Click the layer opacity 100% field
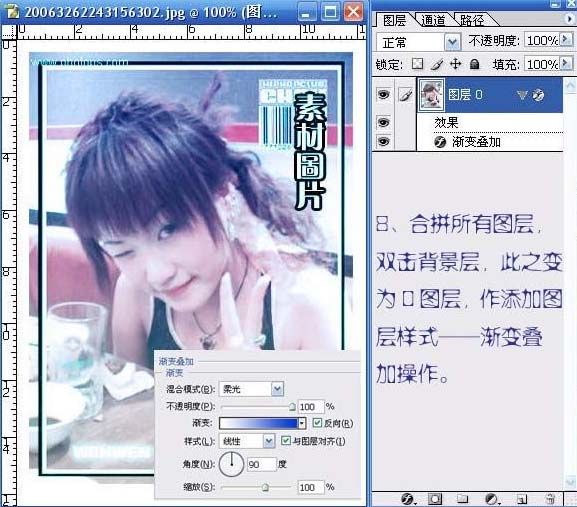577x507 pixels. tap(542, 40)
